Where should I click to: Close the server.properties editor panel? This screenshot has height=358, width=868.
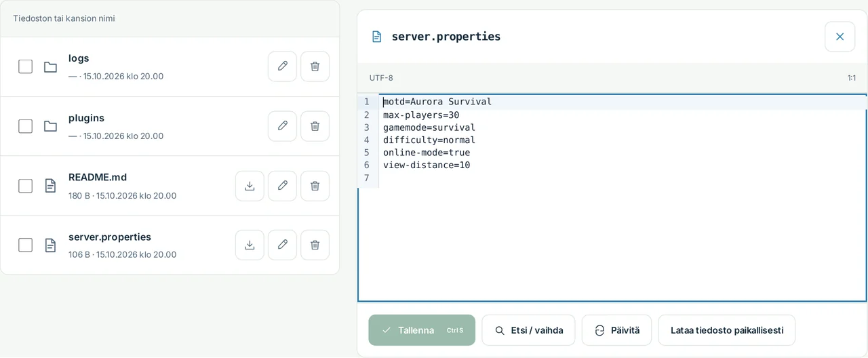pyautogui.click(x=840, y=37)
